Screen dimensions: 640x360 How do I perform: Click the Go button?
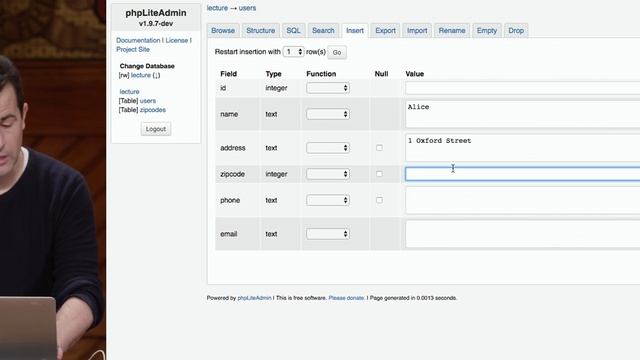point(337,52)
